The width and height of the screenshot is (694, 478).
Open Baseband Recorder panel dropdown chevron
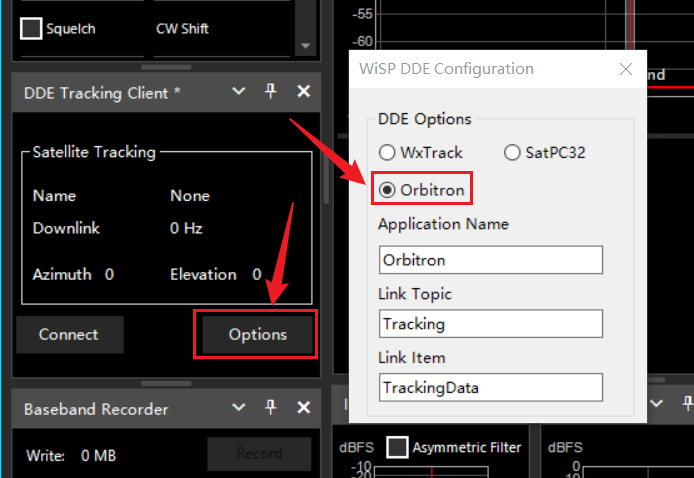coord(238,408)
